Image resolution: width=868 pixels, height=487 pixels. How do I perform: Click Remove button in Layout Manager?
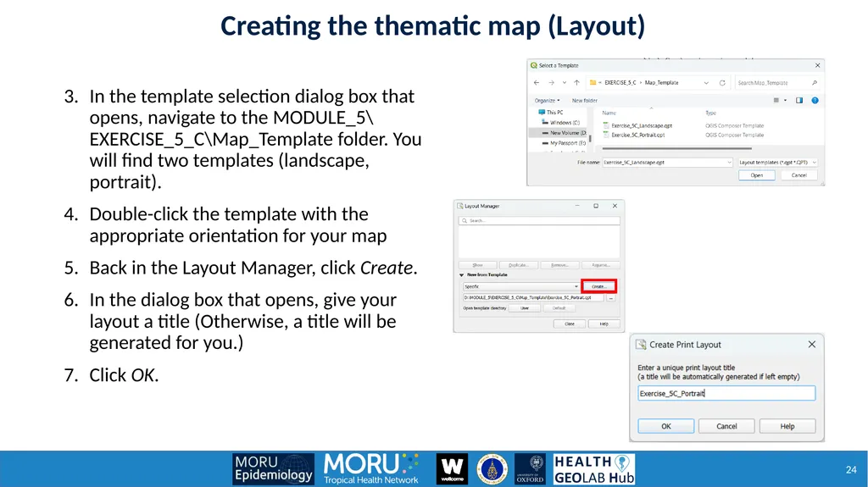point(559,265)
